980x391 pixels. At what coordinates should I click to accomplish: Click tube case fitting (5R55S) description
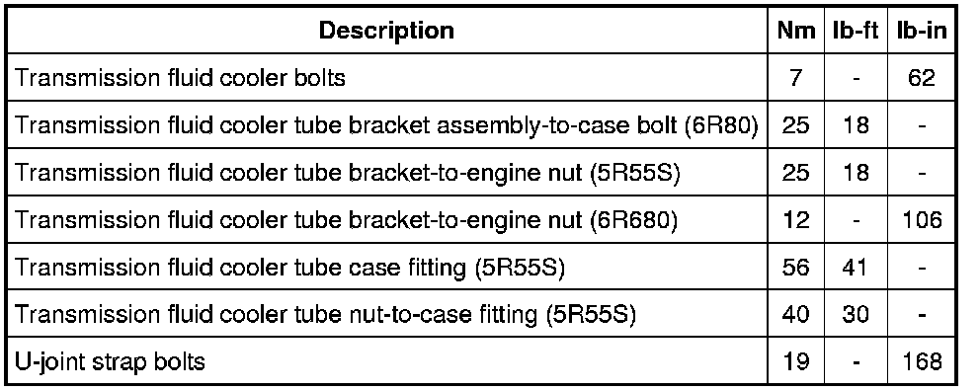click(x=289, y=267)
